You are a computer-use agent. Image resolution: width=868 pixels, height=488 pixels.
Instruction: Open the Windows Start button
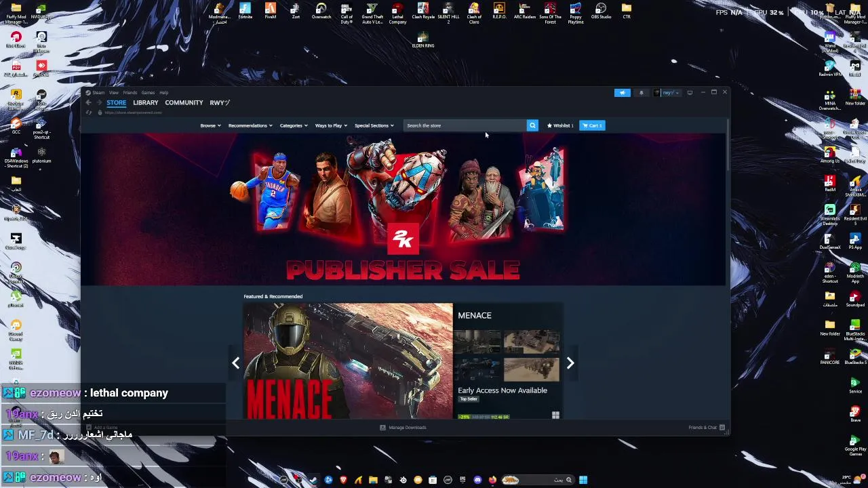point(583,480)
